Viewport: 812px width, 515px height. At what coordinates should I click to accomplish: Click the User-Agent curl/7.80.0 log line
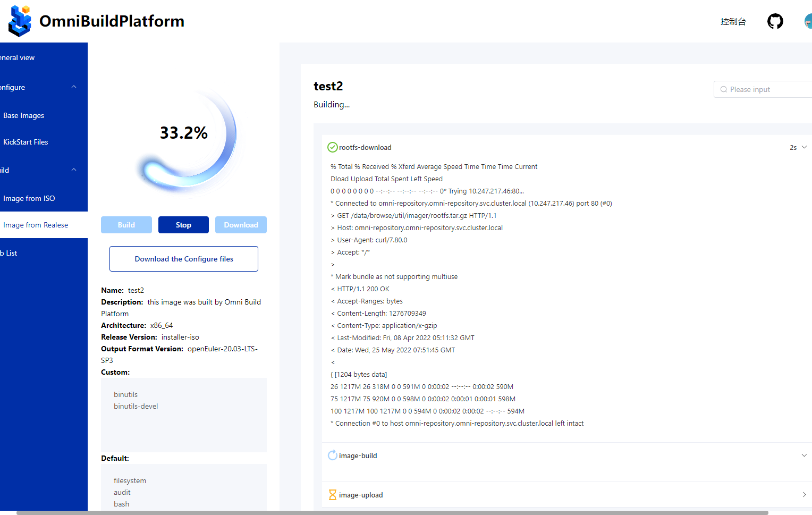pyautogui.click(x=369, y=240)
